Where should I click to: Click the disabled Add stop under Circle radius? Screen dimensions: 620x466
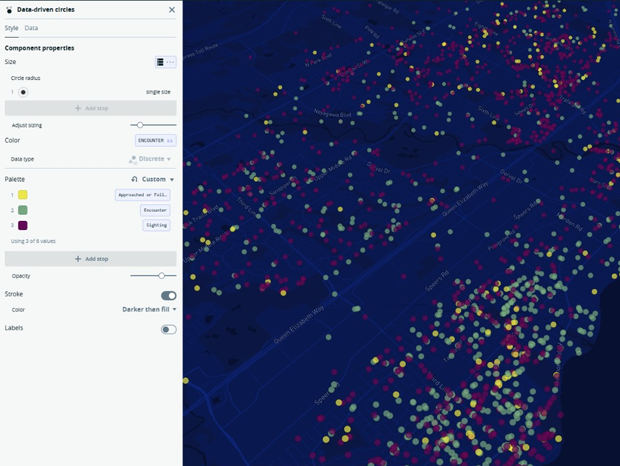click(x=91, y=108)
